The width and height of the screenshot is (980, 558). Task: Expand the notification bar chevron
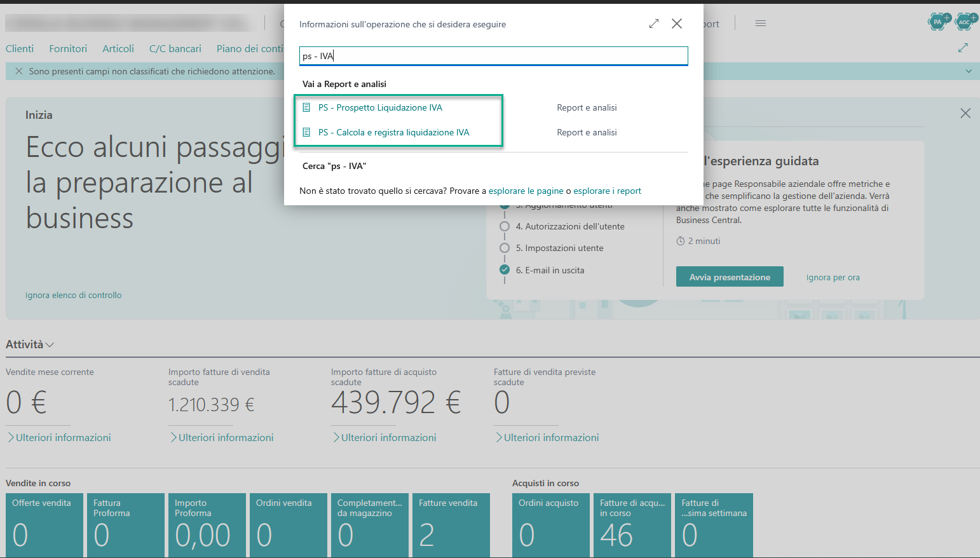969,71
